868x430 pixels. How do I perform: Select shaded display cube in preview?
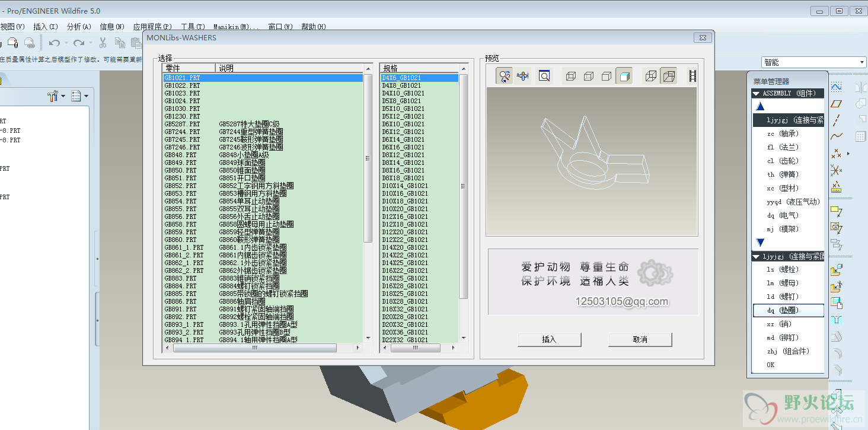[624, 76]
